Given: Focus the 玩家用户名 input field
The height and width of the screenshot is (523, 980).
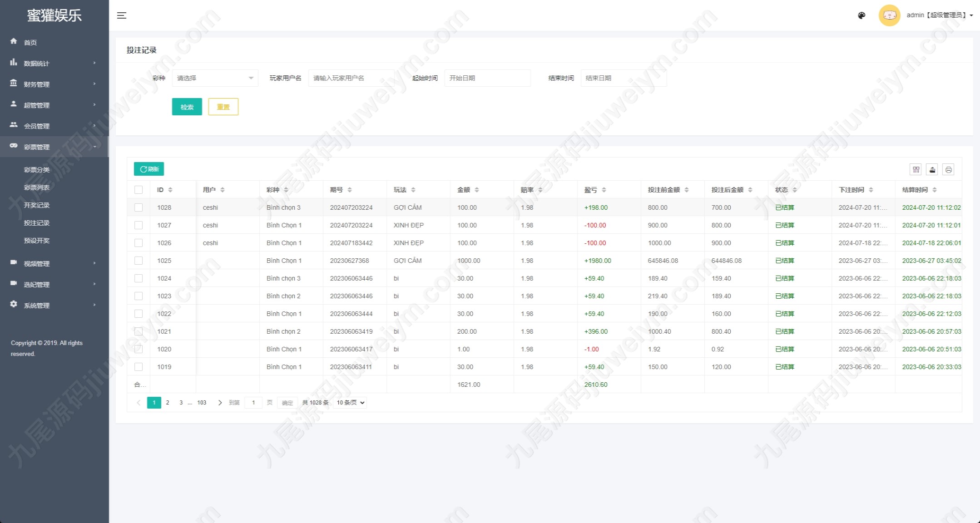Looking at the screenshot, I should point(351,78).
